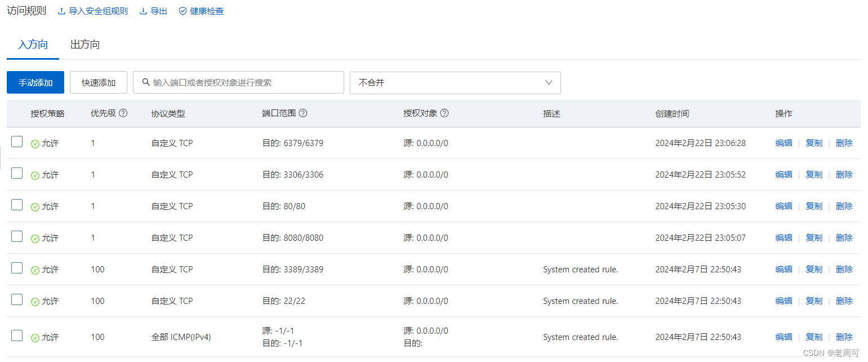Click the allow status icon in port 6379 row
The height and width of the screenshot is (362, 868).
35,144
